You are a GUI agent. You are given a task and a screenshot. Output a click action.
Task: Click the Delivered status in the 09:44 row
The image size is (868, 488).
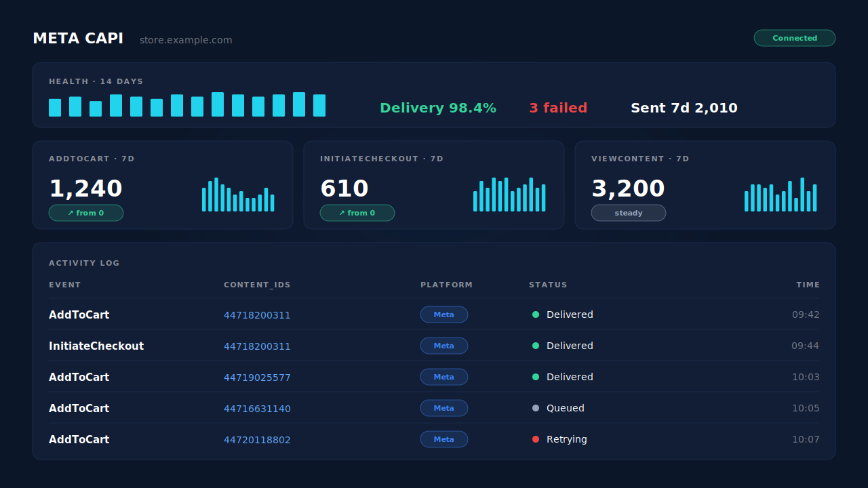pos(563,346)
